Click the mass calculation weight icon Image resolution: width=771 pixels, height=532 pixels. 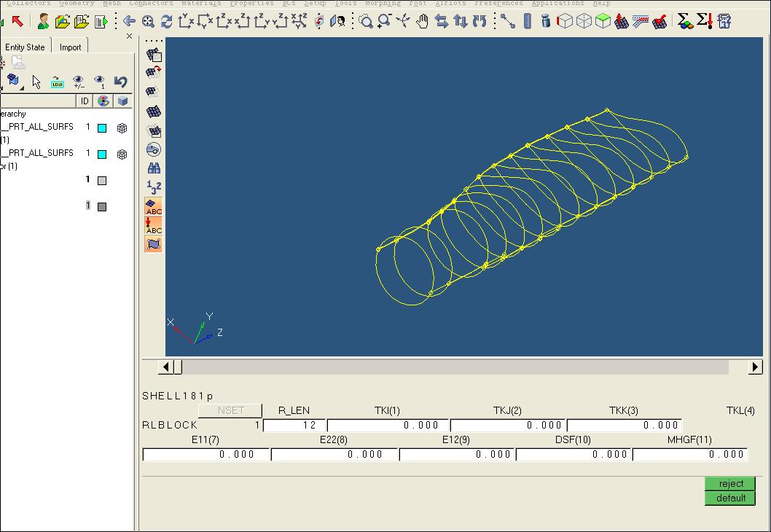click(546, 21)
